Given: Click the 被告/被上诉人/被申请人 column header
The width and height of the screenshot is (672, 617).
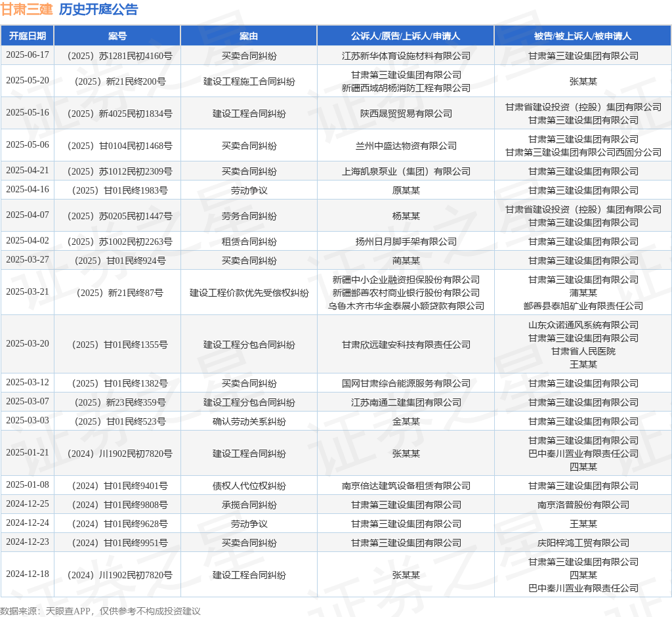Looking at the screenshot, I should 583,36.
